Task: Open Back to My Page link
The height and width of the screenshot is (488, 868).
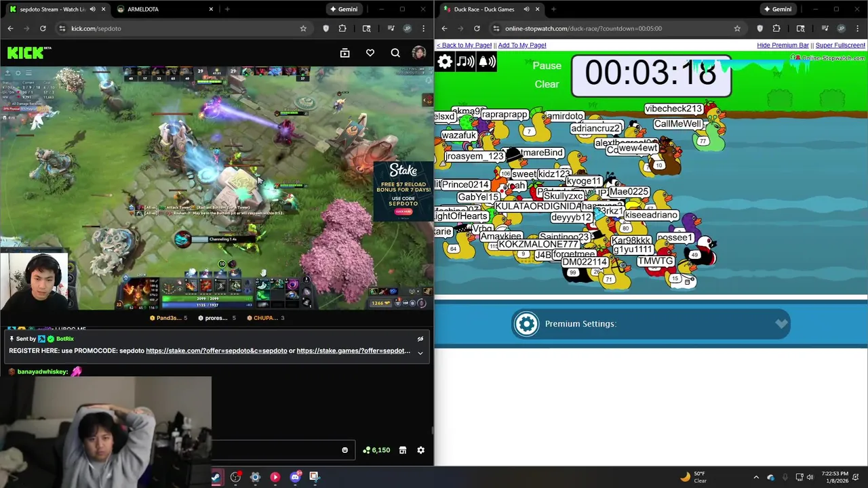Action: coord(465,45)
